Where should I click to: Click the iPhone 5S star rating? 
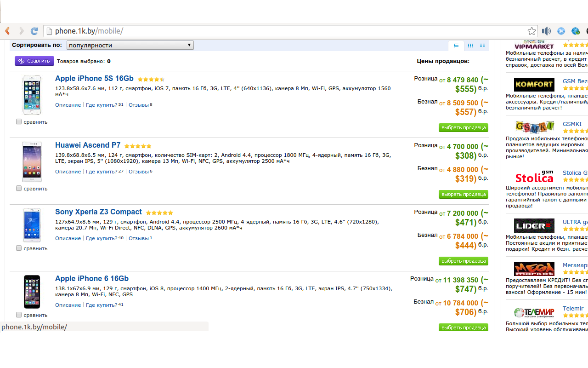(151, 80)
